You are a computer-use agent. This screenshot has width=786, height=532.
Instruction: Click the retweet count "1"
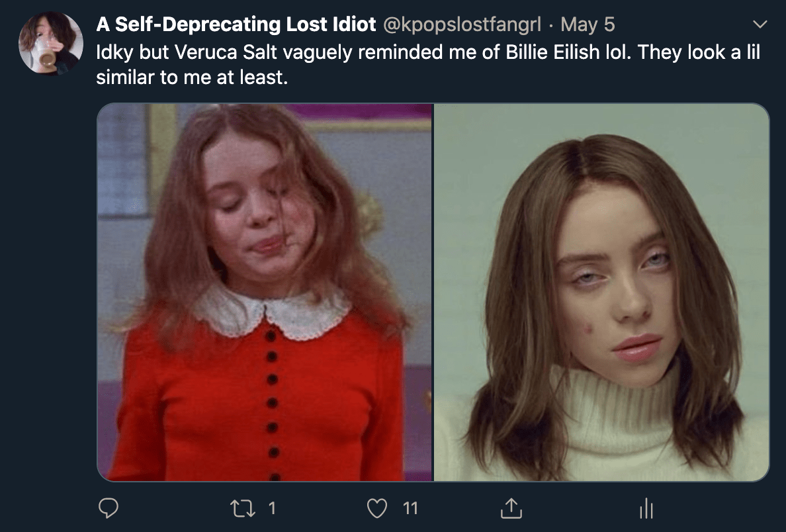coord(272,508)
